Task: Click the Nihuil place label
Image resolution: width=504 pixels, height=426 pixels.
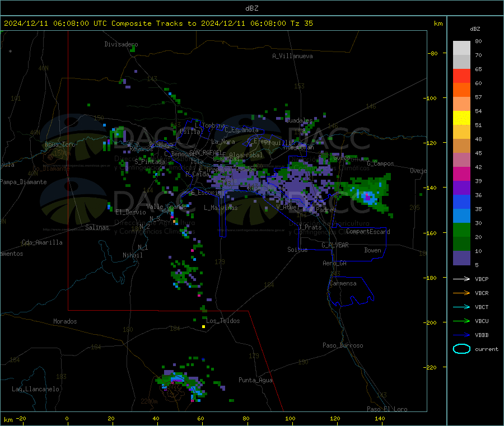Action: point(132,255)
